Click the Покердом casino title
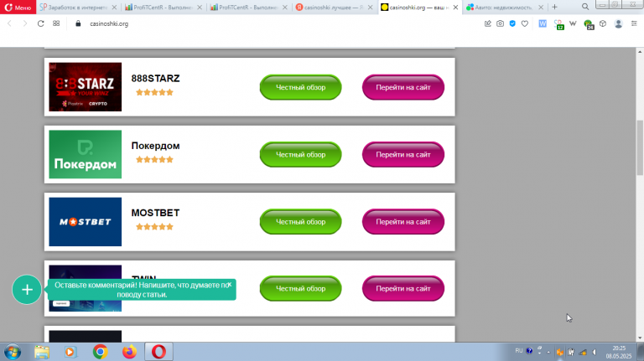Viewport: 644px width, 361px height. click(x=155, y=146)
